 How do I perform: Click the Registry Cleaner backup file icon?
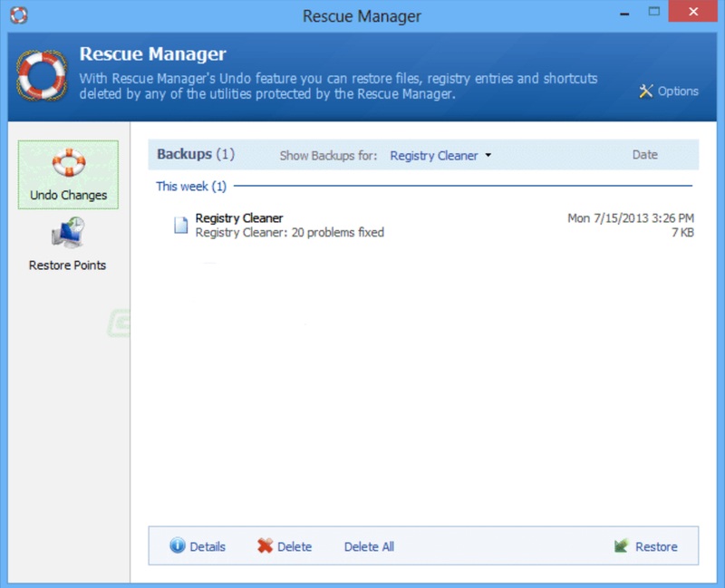pos(181,226)
